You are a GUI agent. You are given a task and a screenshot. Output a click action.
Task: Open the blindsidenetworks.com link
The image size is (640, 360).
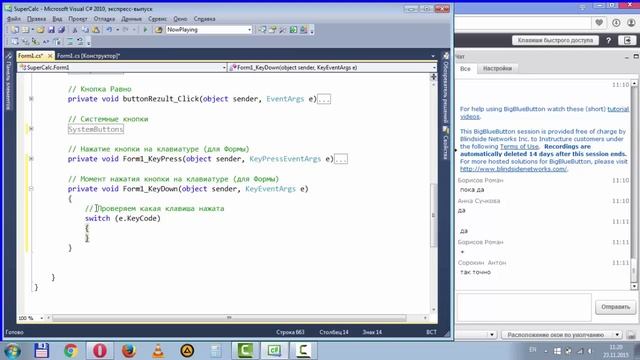pyautogui.click(x=513, y=169)
